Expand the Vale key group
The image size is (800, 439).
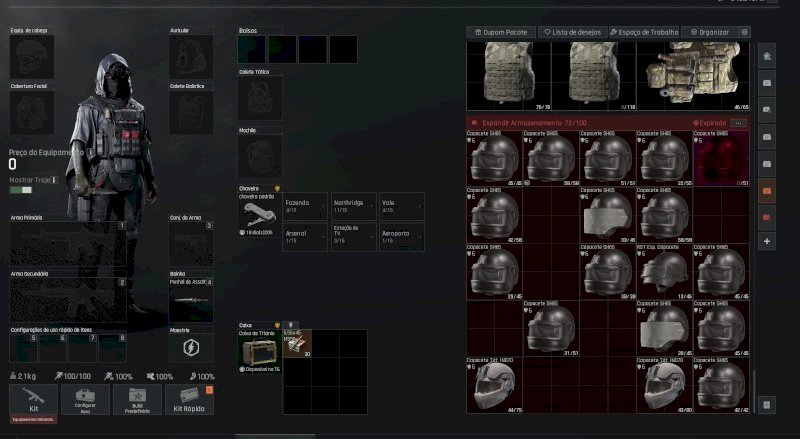402,206
